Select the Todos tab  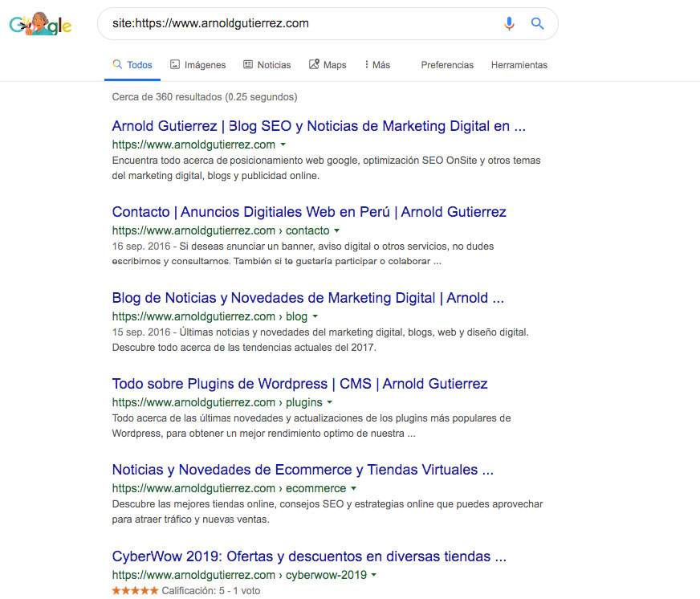click(x=132, y=65)
